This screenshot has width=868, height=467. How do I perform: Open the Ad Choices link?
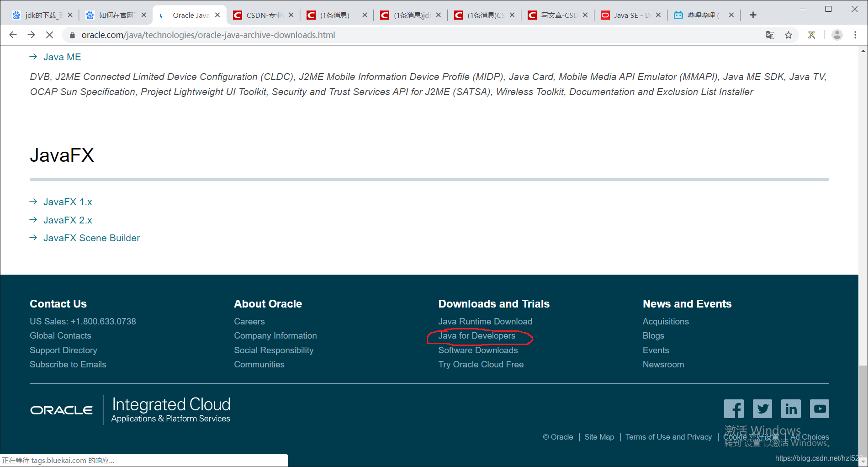pos(810,437)
